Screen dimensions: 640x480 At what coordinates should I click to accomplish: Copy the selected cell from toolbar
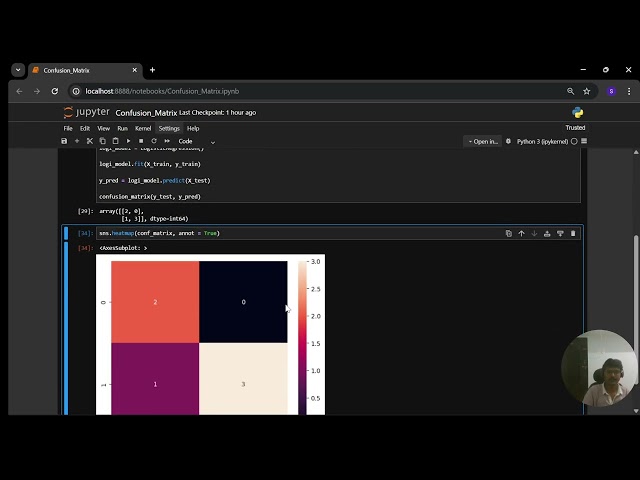(102, 141)
